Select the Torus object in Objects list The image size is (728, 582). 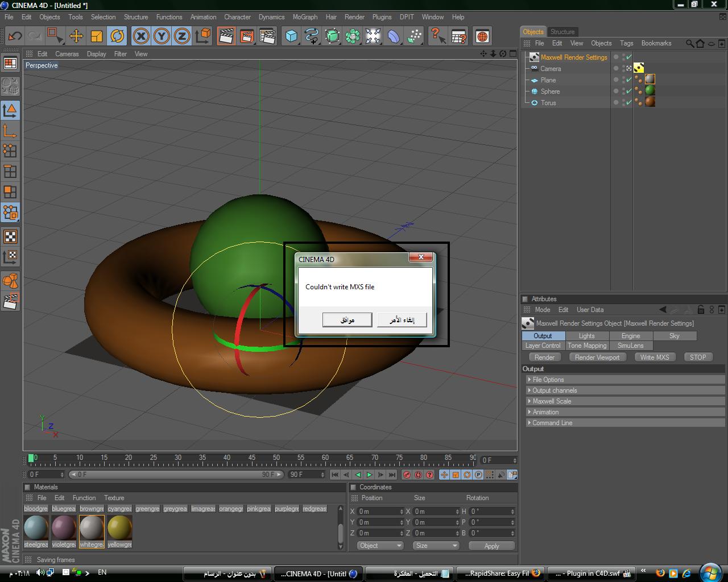(x=548, y=103)
